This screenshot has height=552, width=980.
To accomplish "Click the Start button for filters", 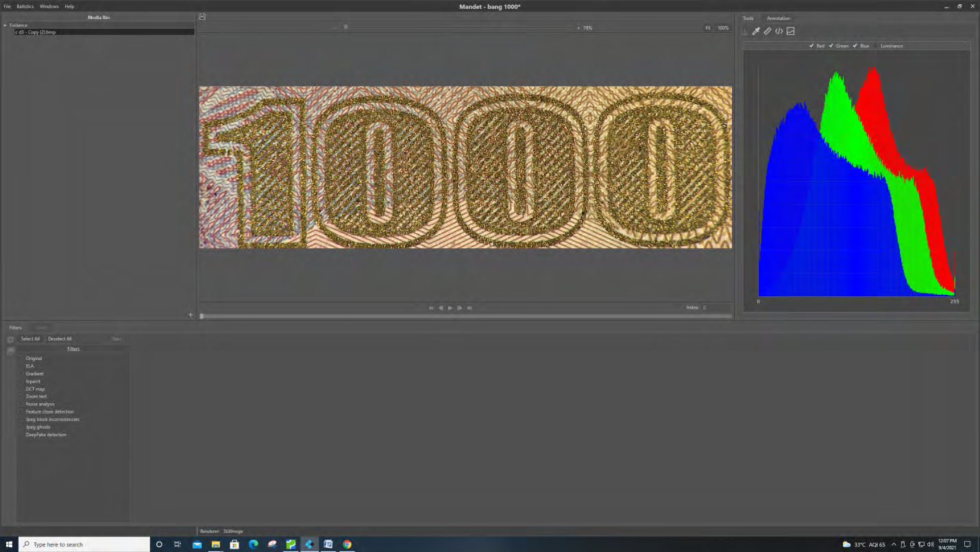I will pos(117,339).
